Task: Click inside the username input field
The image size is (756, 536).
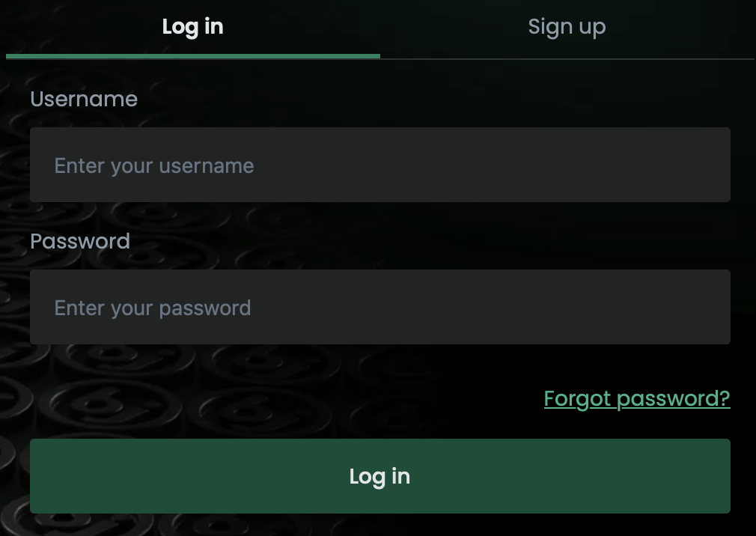Action: (x=379, y=165)
